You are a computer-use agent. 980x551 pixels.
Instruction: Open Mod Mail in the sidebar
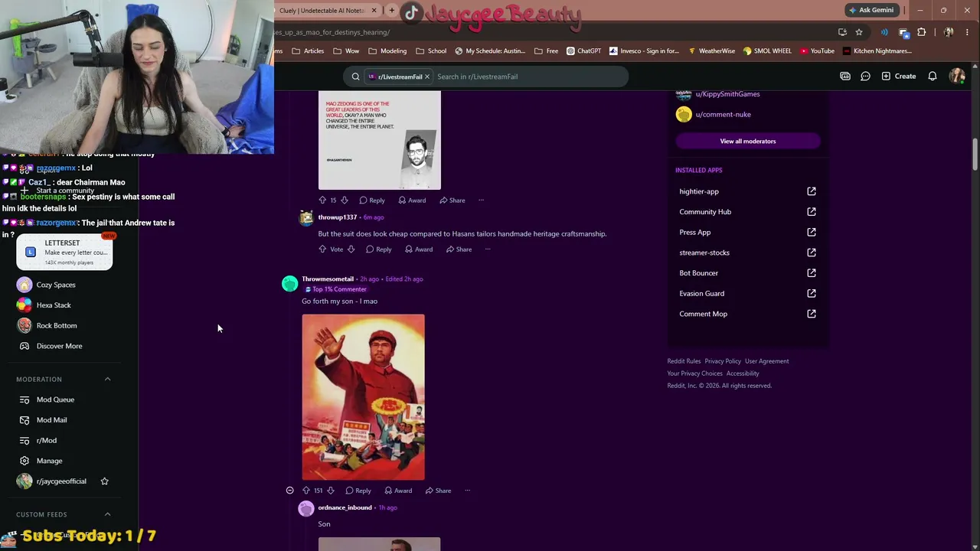click(52, 420)
